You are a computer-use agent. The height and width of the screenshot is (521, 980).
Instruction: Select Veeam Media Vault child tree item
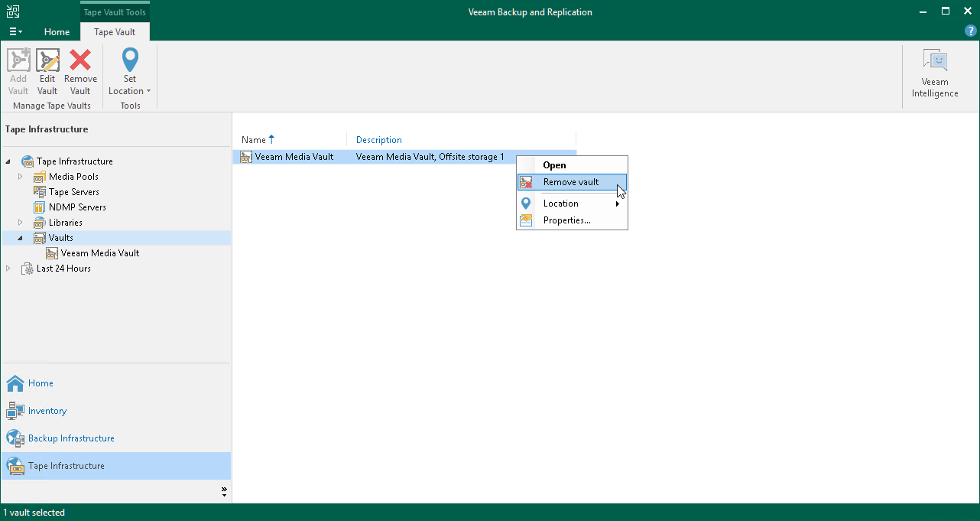click(x=100, y=253)
